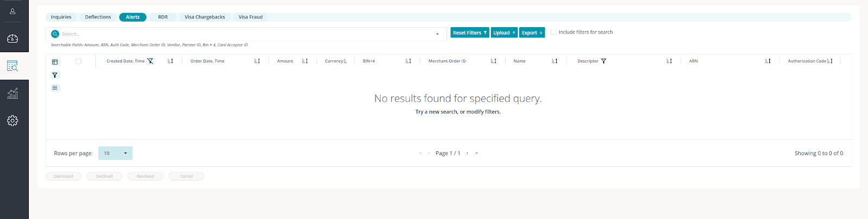Sort by BIN+4 column
This screenshot has width=868, height=219.
click(409, 61)
